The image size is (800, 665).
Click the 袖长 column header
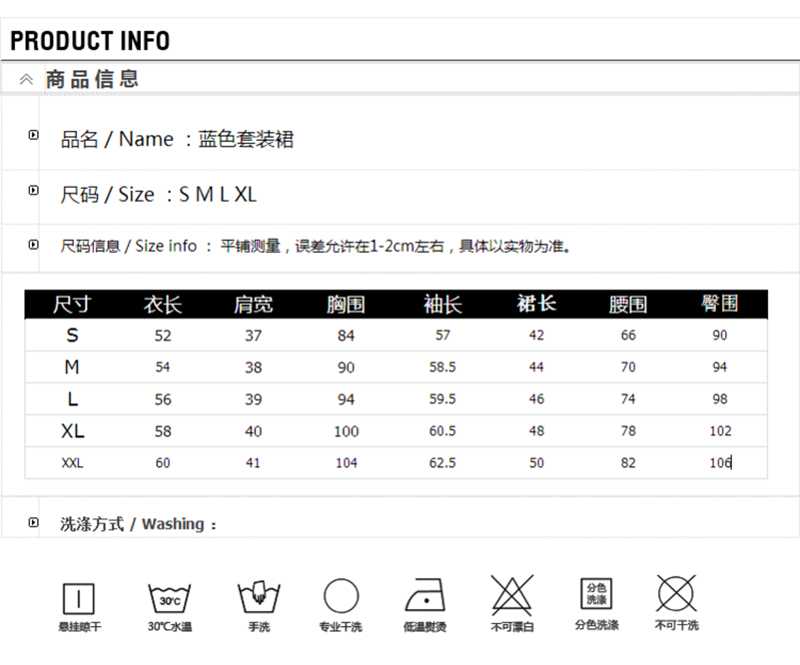coord(442,304)
